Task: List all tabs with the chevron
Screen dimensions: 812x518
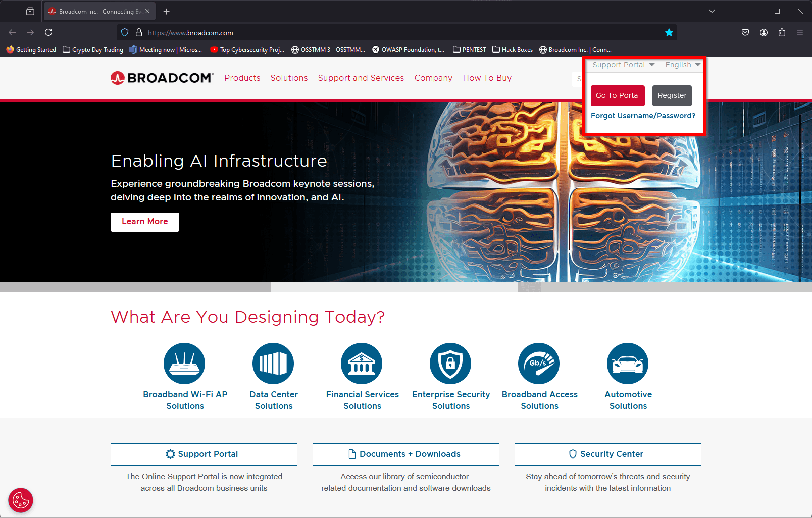Action: [x=712, y=11]
